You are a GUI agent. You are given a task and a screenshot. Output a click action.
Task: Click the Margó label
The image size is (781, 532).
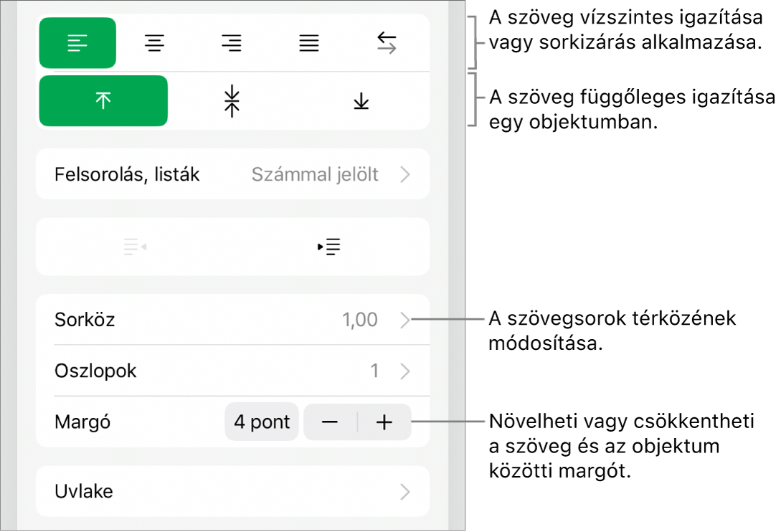pos(82,422)
